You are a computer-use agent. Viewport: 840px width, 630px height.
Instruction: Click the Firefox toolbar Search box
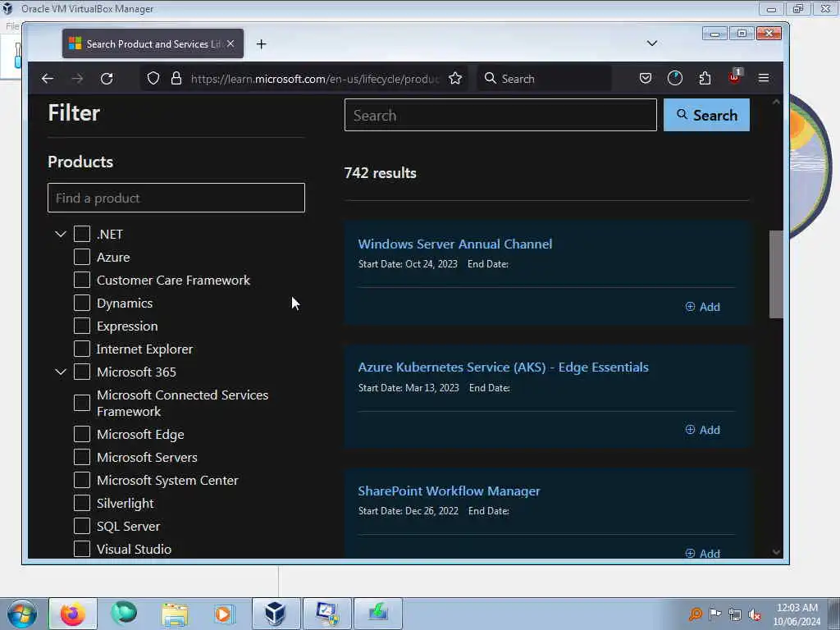point(544,79)
